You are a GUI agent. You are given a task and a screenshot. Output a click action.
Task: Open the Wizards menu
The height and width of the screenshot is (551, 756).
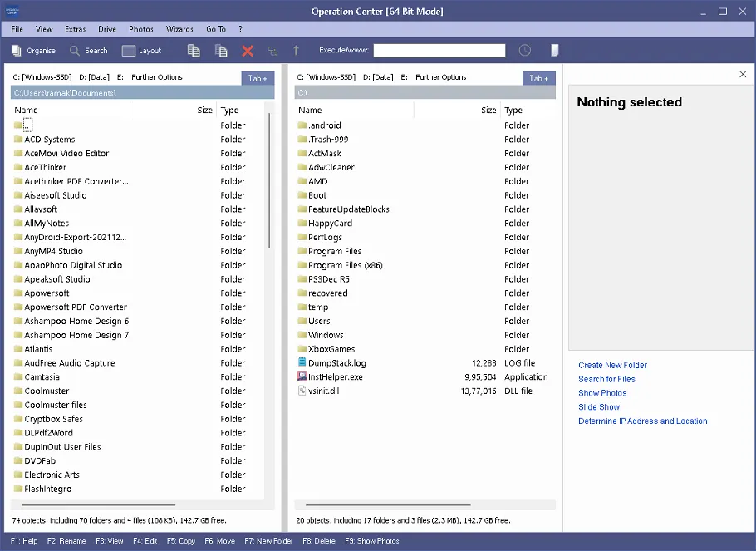tap(179, 29)
